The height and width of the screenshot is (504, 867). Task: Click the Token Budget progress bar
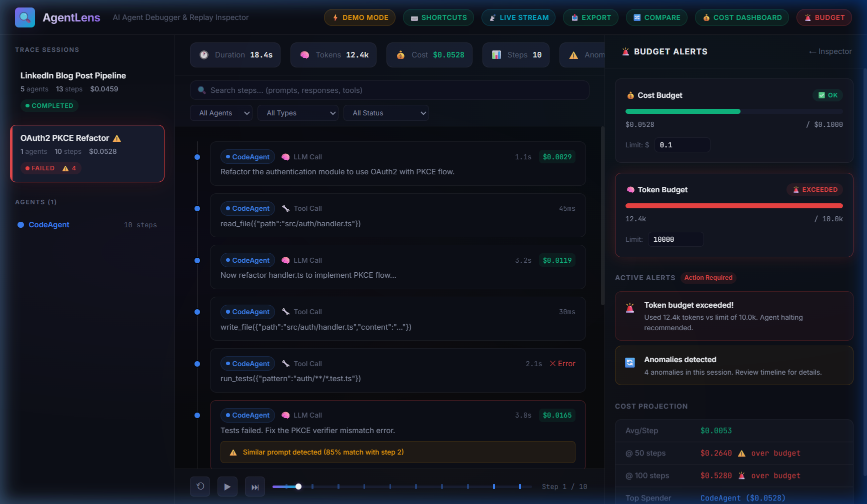(734, 206)
